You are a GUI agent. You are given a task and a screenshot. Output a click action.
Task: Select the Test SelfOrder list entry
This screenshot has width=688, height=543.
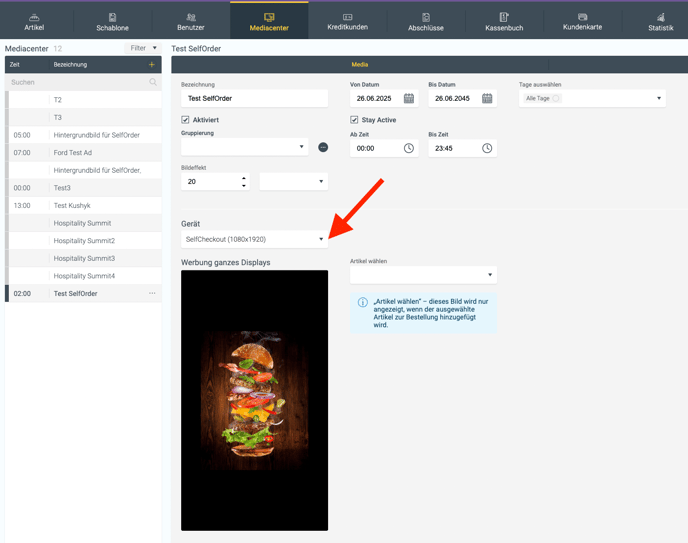click(83, 293)
